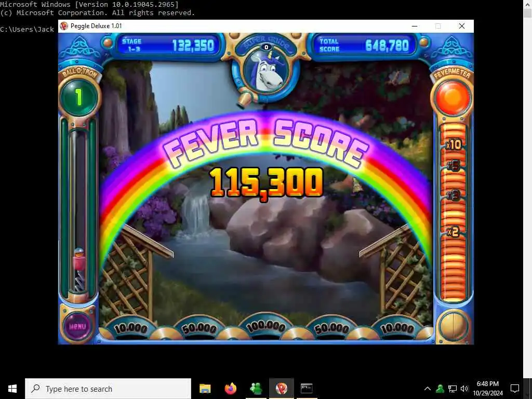The width and height of the screenshot is (532, 399).
Task: Click the right 50,000 bonus bucket
Action: [x=332, y=328]
